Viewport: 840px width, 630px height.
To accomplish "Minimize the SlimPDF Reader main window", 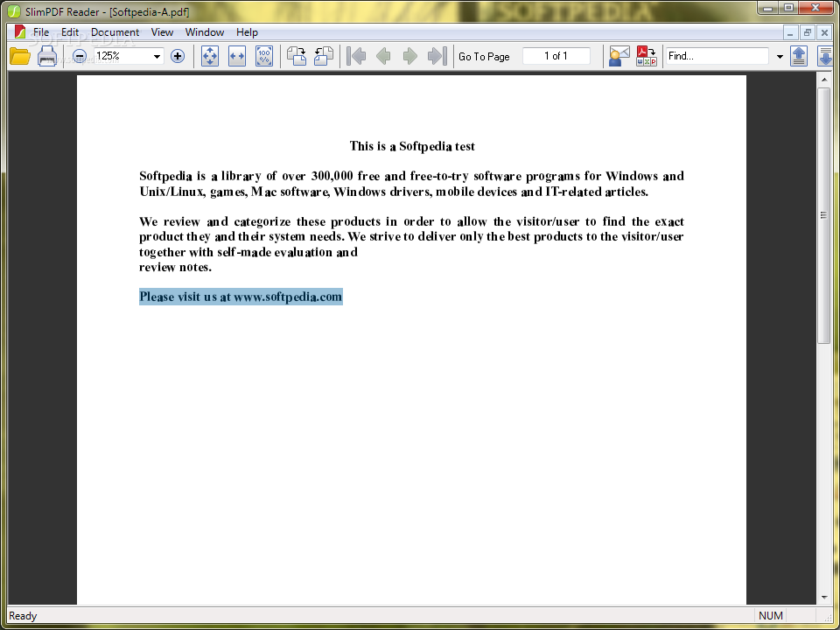I will [769, 8].
